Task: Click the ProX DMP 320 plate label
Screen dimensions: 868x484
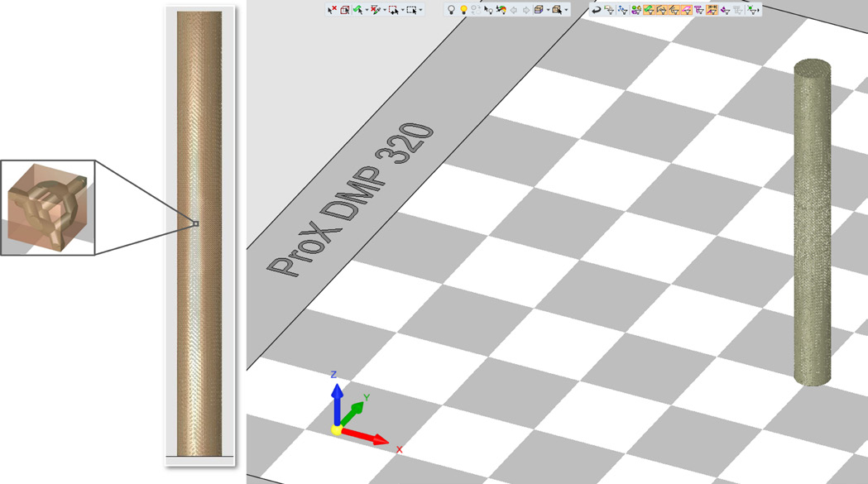Action: (350, 199)
